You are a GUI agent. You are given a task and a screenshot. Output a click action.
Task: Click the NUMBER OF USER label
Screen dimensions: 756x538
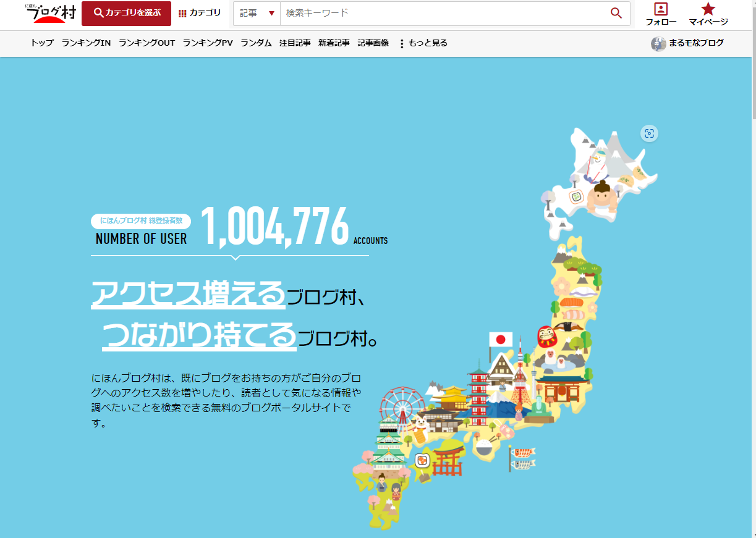point(141,238)
